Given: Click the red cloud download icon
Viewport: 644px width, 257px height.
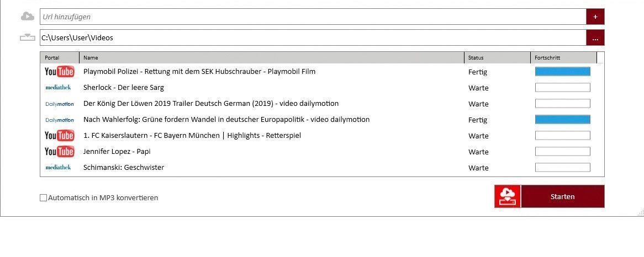Looking at the screenshot, I should 507,197.
